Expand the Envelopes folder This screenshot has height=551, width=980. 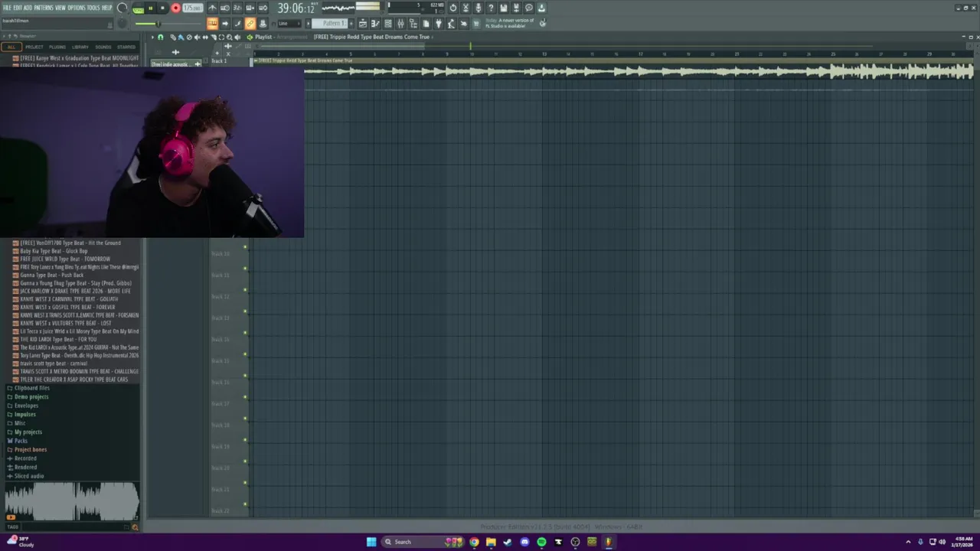point(26,406)
